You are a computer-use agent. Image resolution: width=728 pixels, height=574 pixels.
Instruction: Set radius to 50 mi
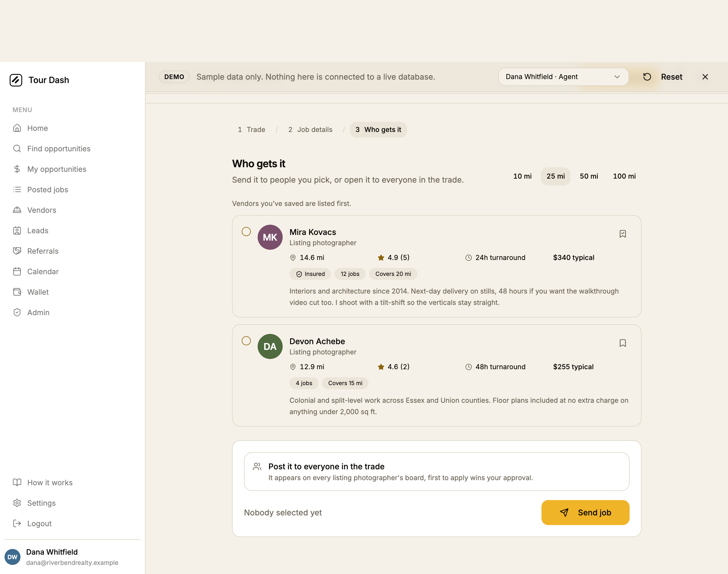point(589,176)
